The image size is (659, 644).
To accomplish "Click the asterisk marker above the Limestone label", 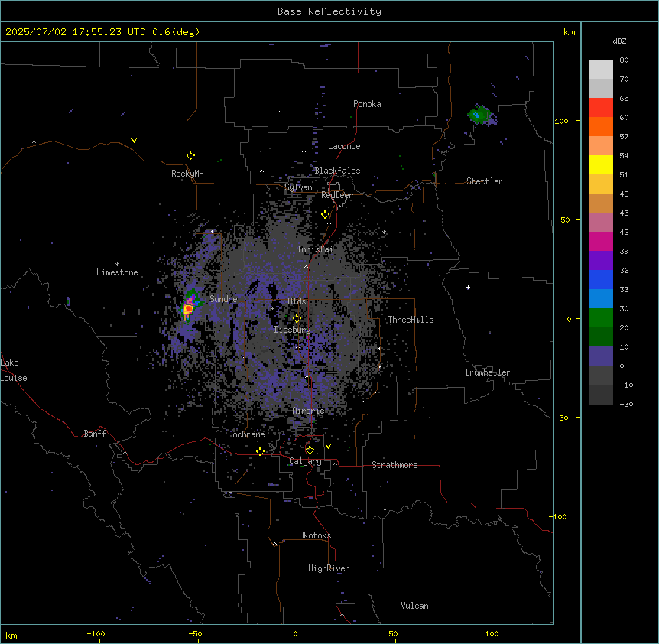I will 117,265.
